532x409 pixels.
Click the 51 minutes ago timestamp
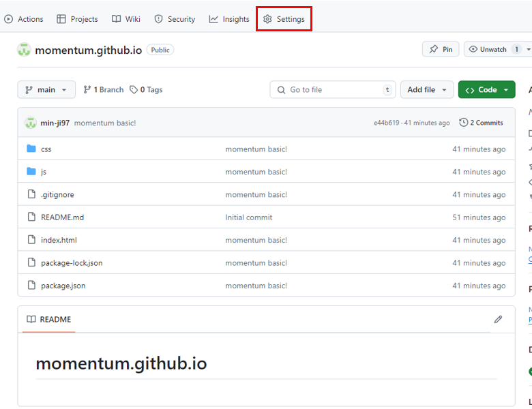pyautogui.click(x=479, y=217)
